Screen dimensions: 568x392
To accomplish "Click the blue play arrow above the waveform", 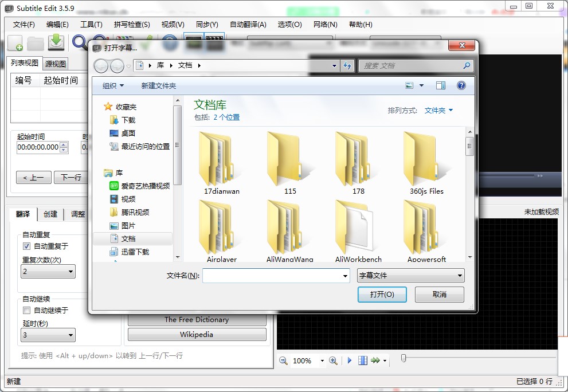I will tap(350, 360).
